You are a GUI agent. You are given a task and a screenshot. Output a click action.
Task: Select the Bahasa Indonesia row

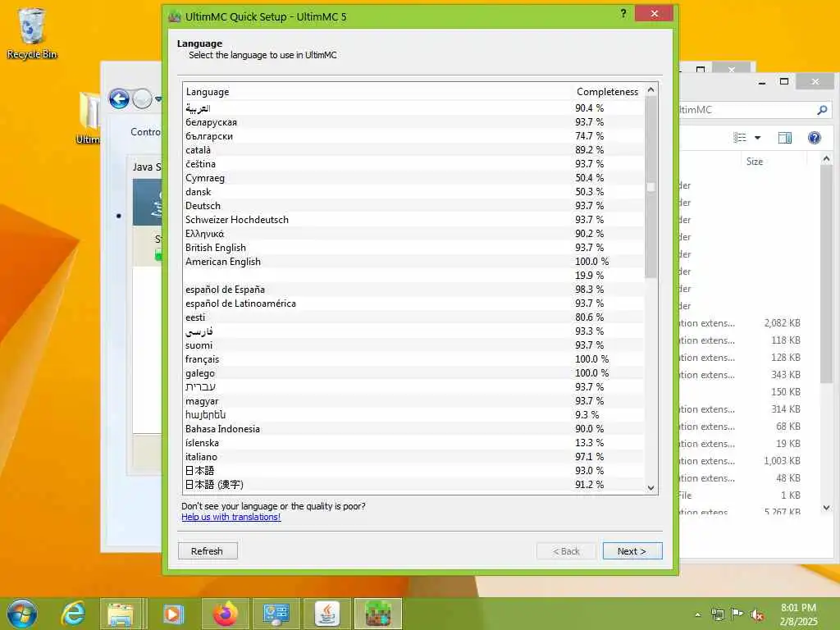[x=413, y=428]
